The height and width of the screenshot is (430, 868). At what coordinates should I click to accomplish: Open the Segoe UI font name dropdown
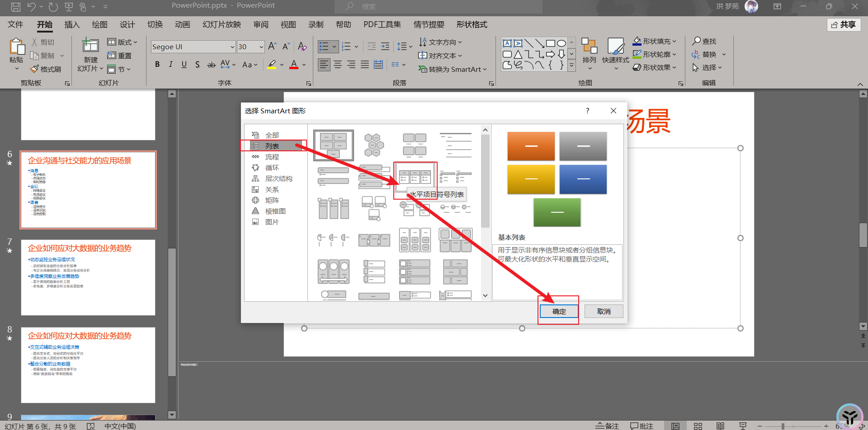(x=232, y=47)
